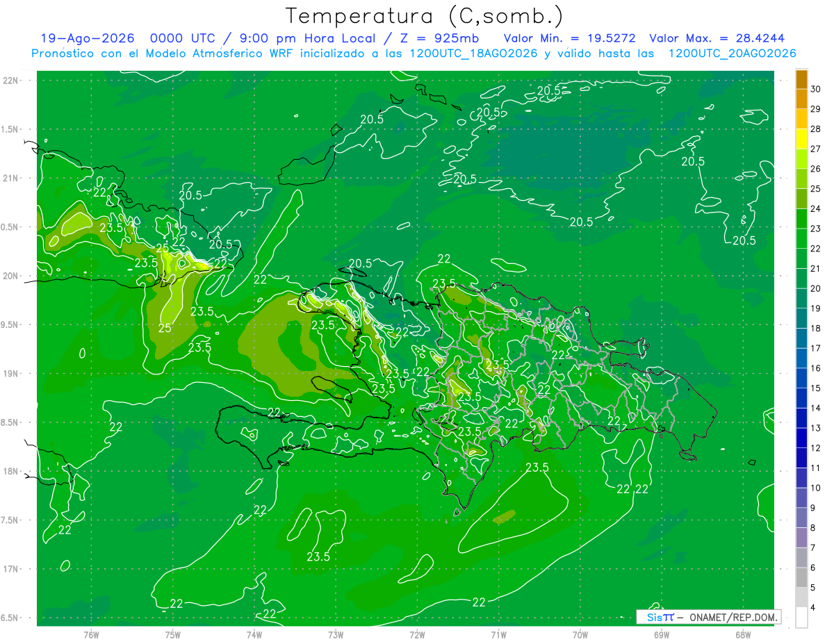Screen dimensions: 834x644
Task: Click the '20N' latitude axis label
Action: point(11,276)
